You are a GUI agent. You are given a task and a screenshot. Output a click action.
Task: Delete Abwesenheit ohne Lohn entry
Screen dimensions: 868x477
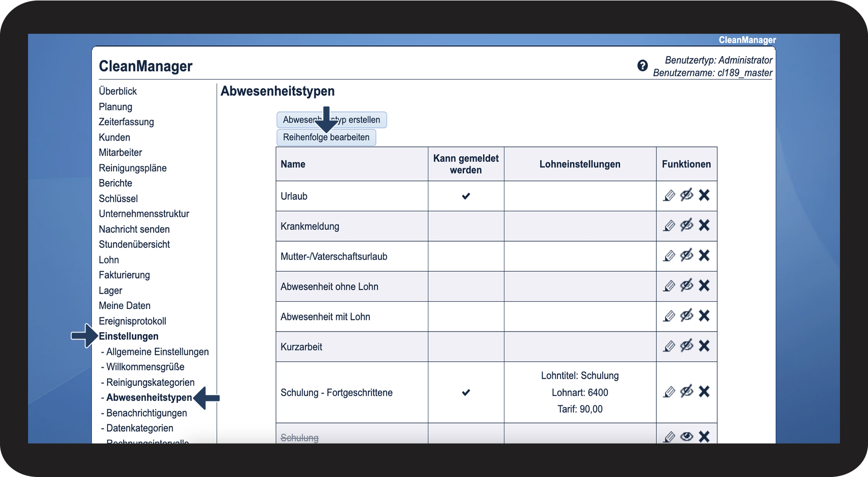704,286
